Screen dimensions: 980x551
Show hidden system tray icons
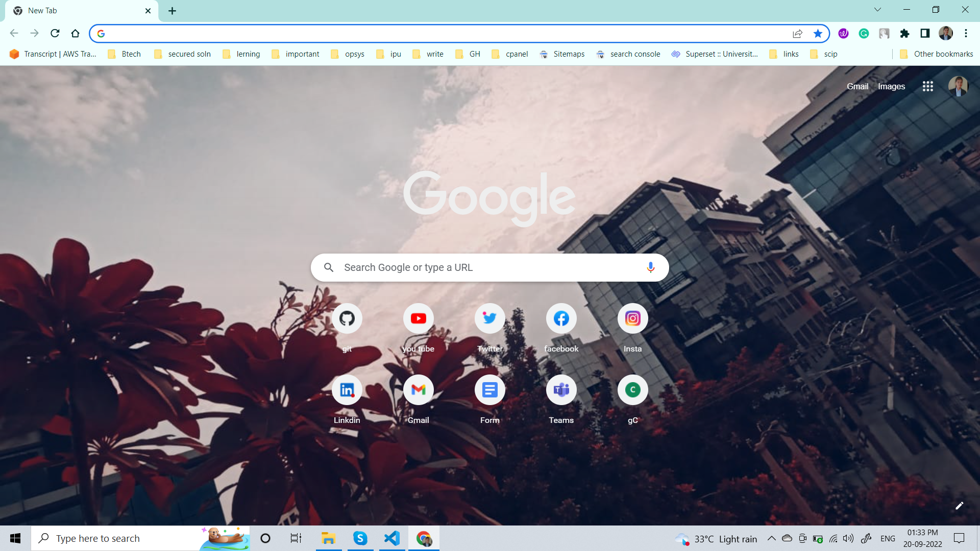click(x=771, y=538)
